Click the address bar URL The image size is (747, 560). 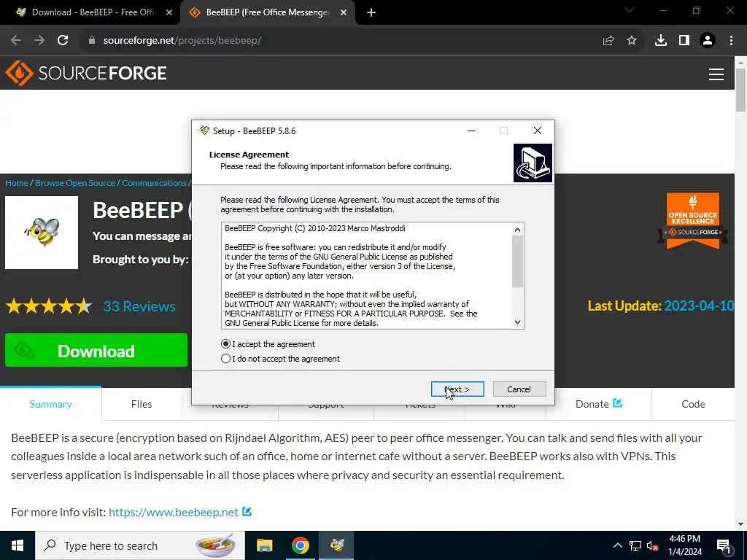182,41
